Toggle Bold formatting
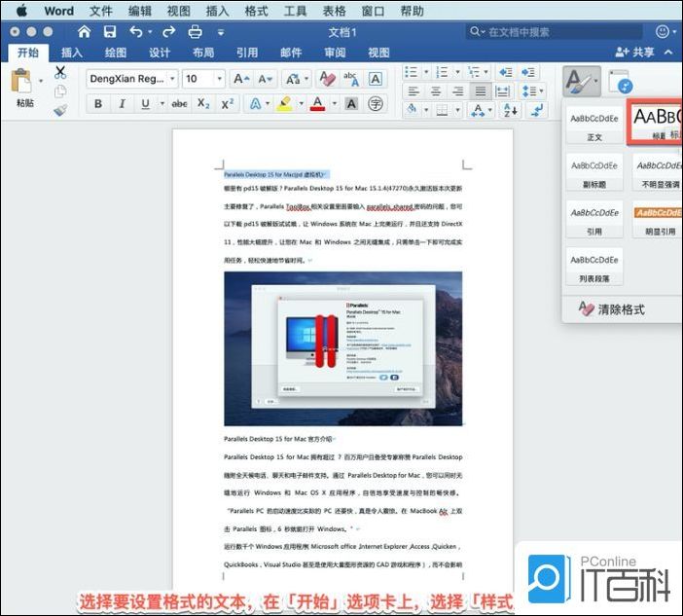This screenshot has height=616, width=683. (97, 104)
